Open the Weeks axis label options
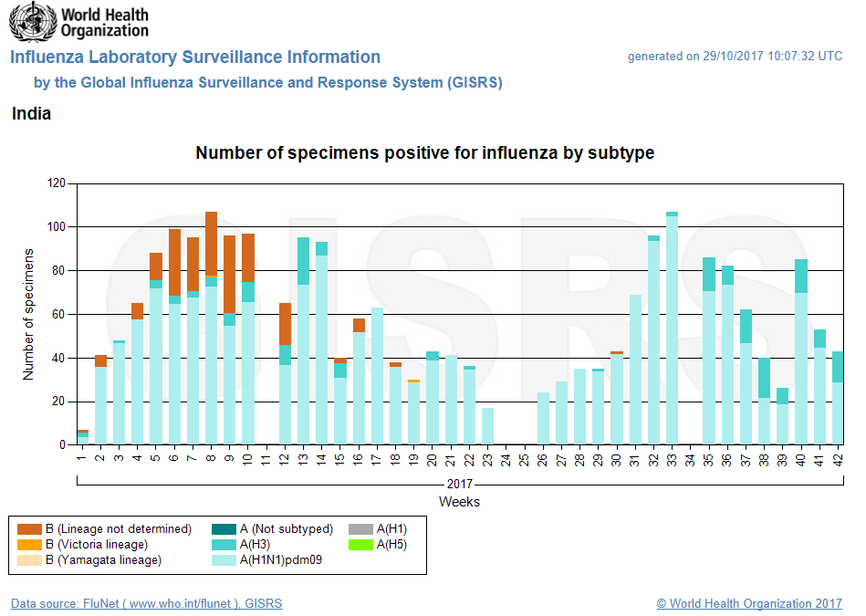866x616 pixels. pos(460,501)
